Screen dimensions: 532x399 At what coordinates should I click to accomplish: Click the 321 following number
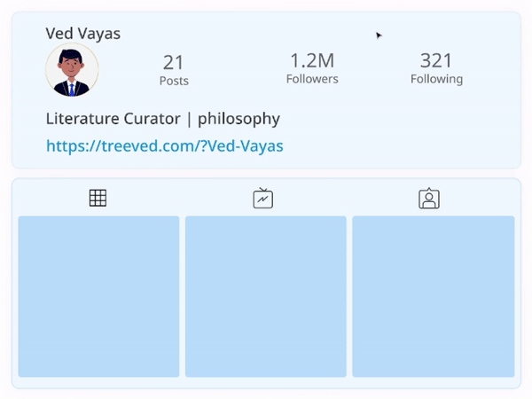(x=436, y=60)
